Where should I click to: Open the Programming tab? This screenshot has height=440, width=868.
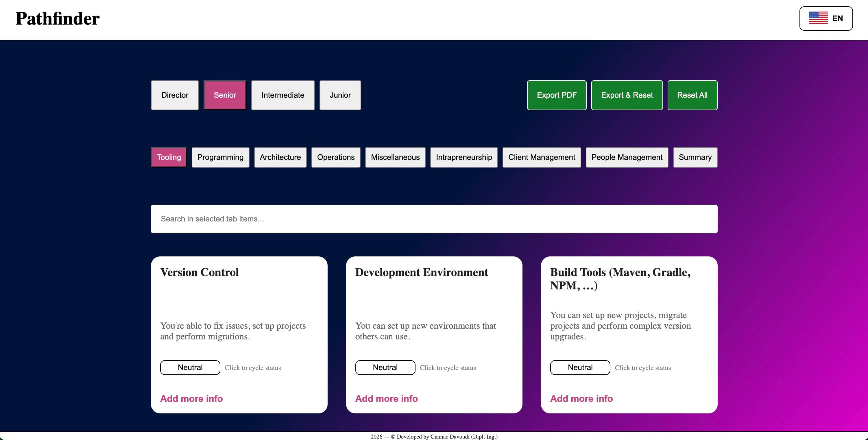(x=220, y=157)
